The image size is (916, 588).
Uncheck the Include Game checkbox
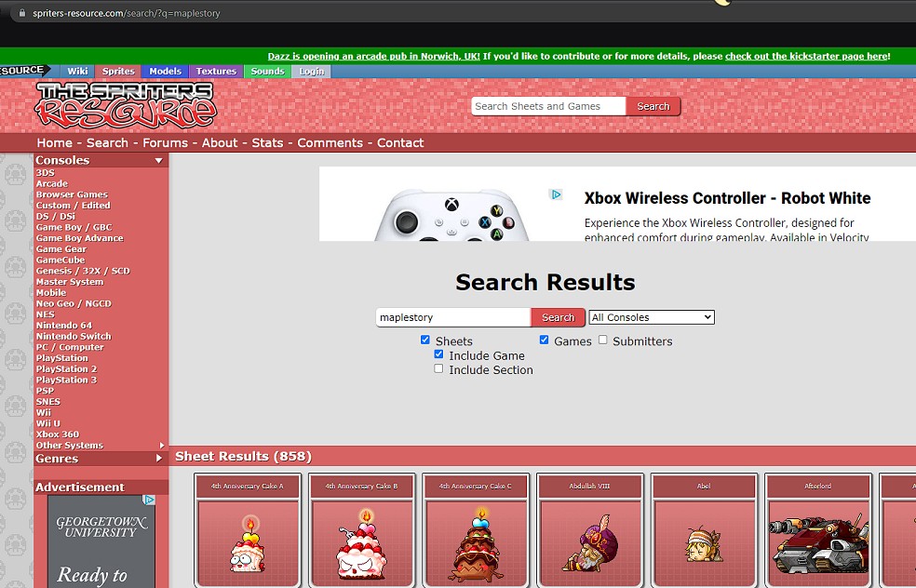(x=438, y=354)
